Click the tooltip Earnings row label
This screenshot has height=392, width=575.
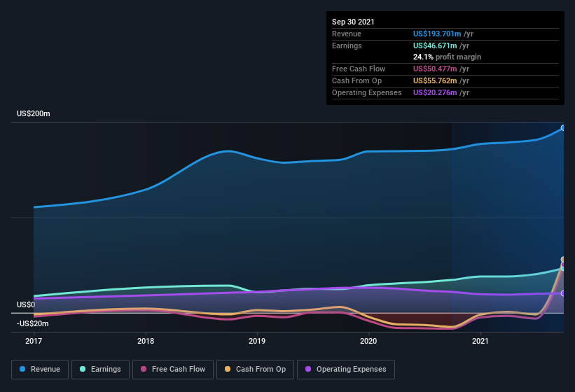click(x=347, y=45)
